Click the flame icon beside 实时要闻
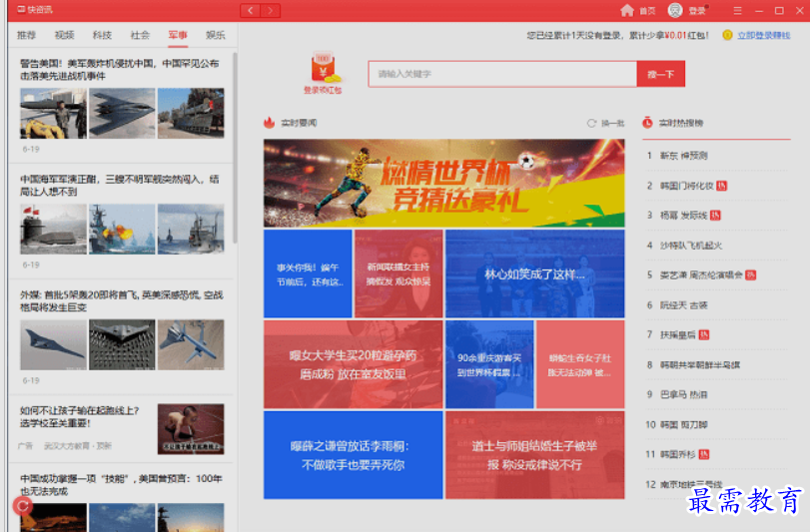 click(269, 123)
